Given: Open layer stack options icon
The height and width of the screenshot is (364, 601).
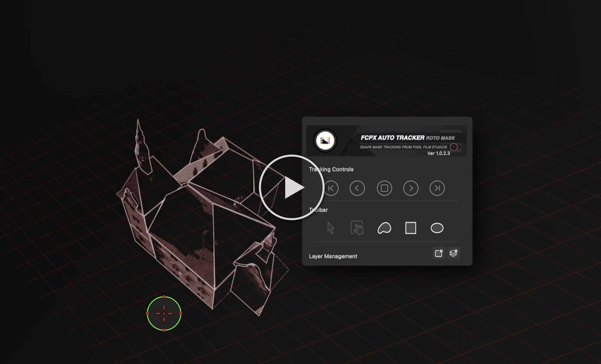Looking at the screenshot, I should coord(454,253).
